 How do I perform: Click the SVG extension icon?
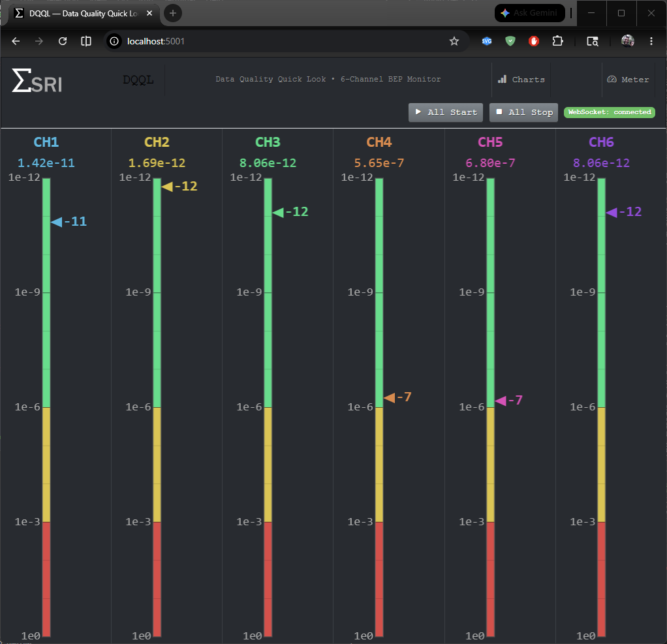click(487, 41)
